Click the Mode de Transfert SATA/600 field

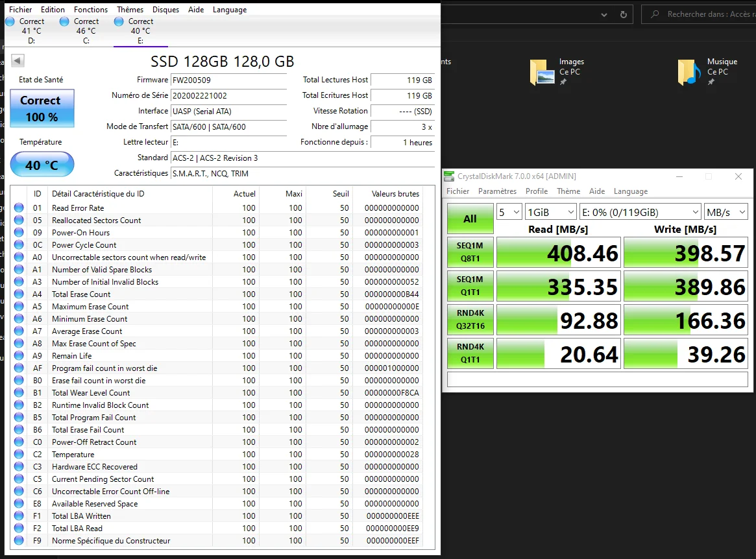[x=229, y=126]
